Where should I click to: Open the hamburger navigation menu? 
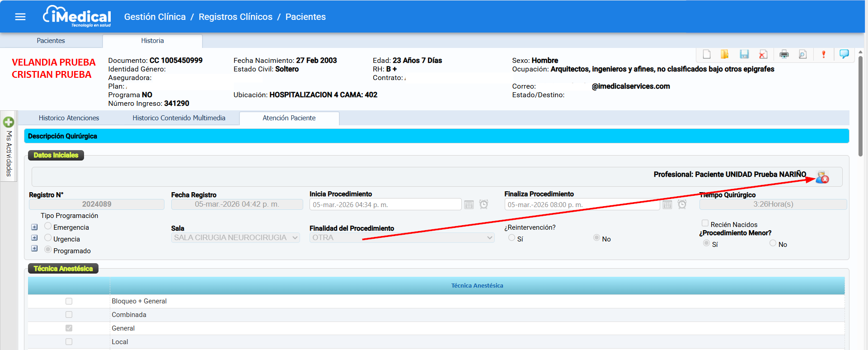pyautogui.click(x=20, y=17)
